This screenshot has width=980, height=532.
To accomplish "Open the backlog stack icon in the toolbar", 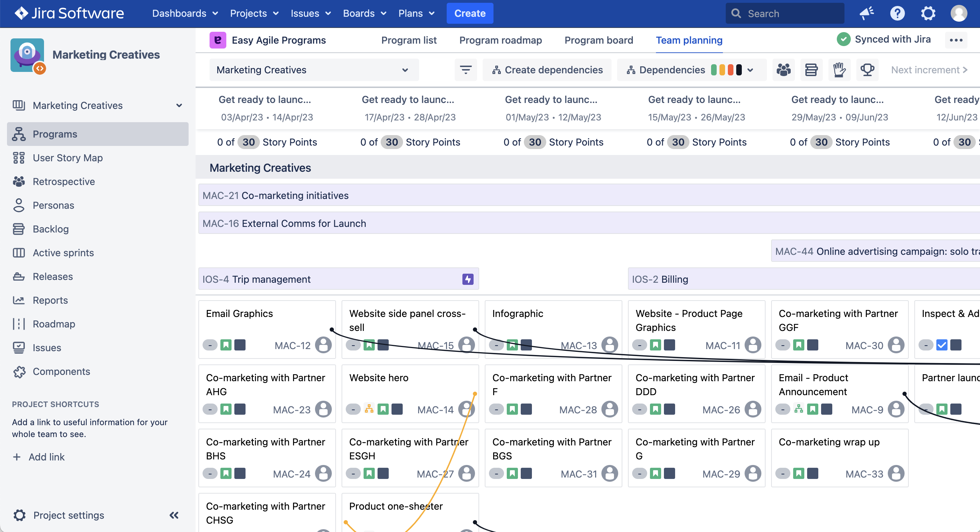I will coord(811,69).
